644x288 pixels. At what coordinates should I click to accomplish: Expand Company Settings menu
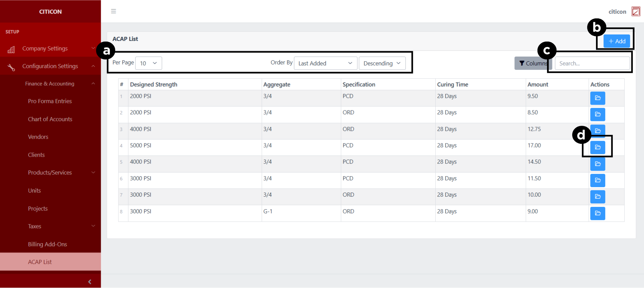(x=50, y=48)
